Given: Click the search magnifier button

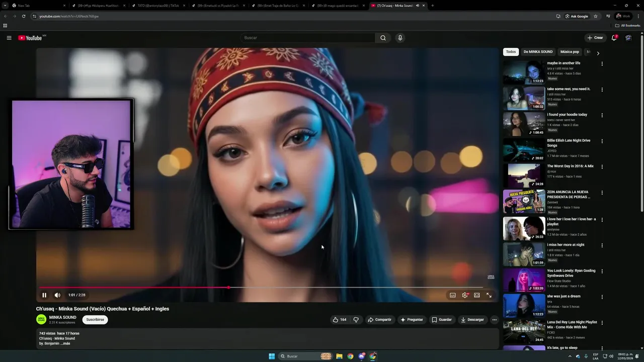Looking at the screenshot, I should (x=383, y=38).
